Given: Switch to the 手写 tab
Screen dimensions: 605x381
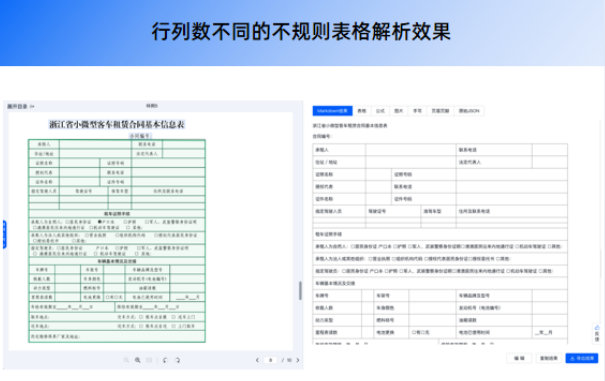Looking at the screenshot, I should click(417, 111).
